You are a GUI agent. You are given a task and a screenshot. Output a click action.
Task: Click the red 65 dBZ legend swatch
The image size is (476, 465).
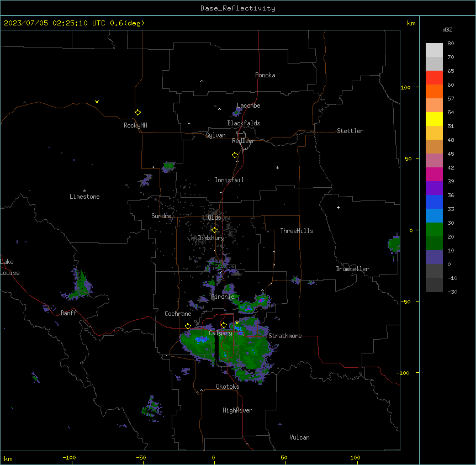coord(434,77)
